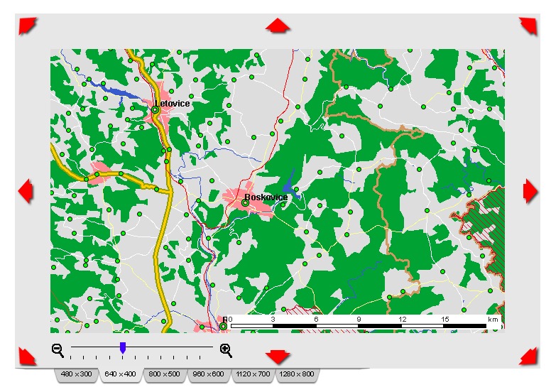Switch to the 800 x 500 map size
Screen dimensions: 551x392
[x=164, y=374]
